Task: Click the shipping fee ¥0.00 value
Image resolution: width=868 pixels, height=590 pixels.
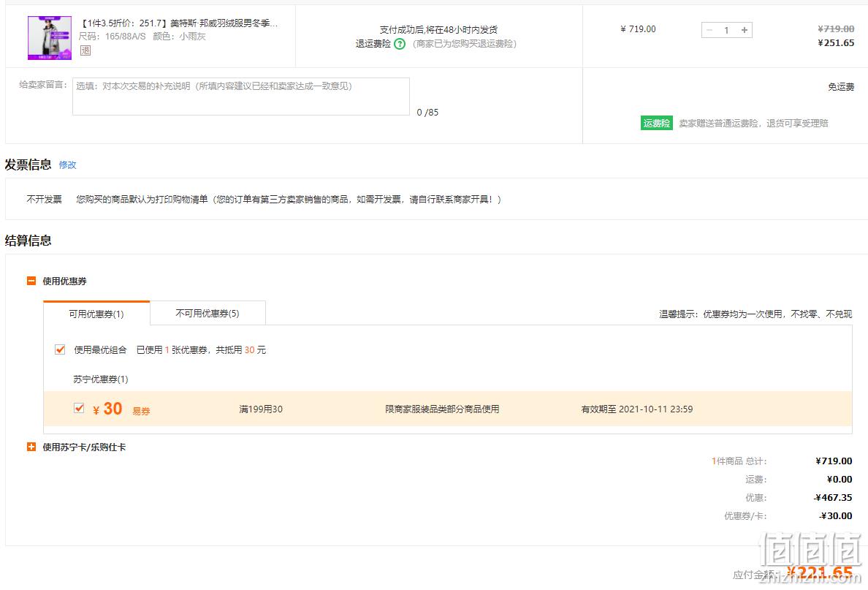Action: pos(840,479)
